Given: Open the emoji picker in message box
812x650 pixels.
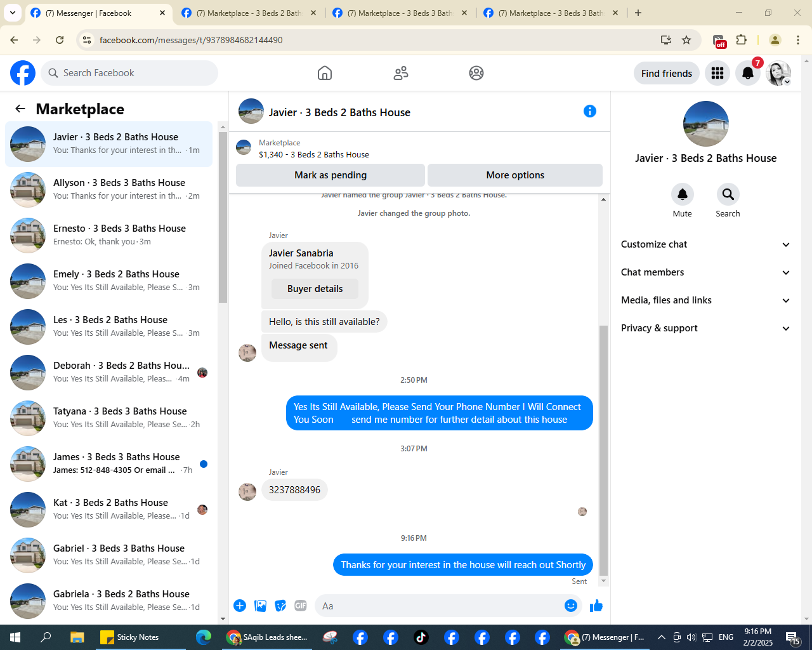Looking at the screenshot, I should [571, 606].
